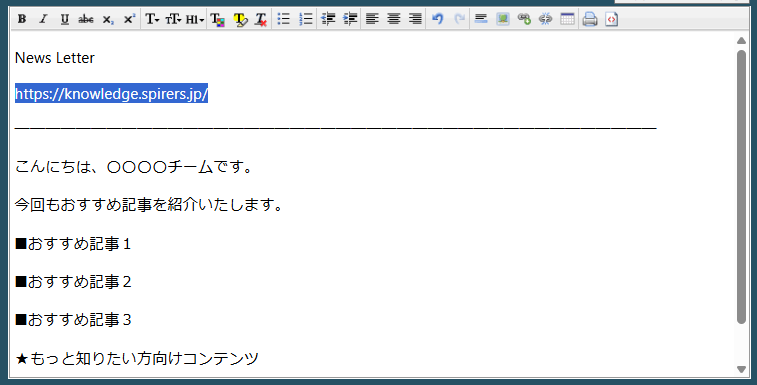Screen dimensions: 757x385
Task: Toggle bold formatting
Action: [22, 19]
